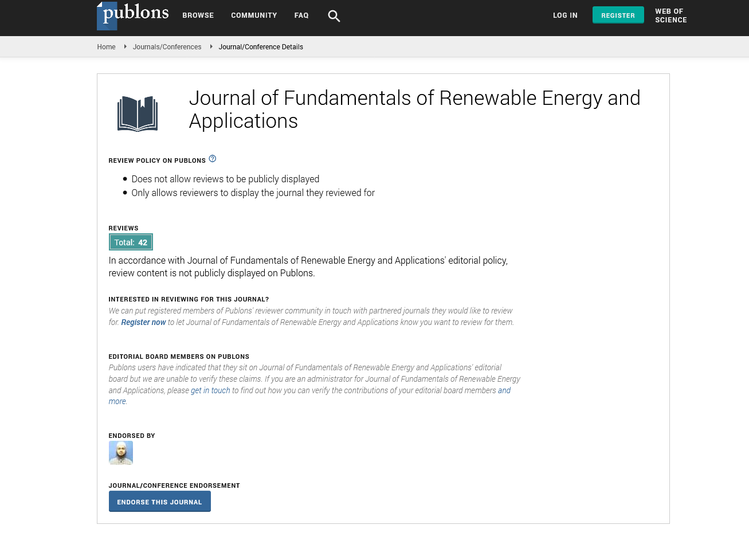The height and width of the screenshot is (560, 749).
Task: Open the Browse menu
Action: 198,15
